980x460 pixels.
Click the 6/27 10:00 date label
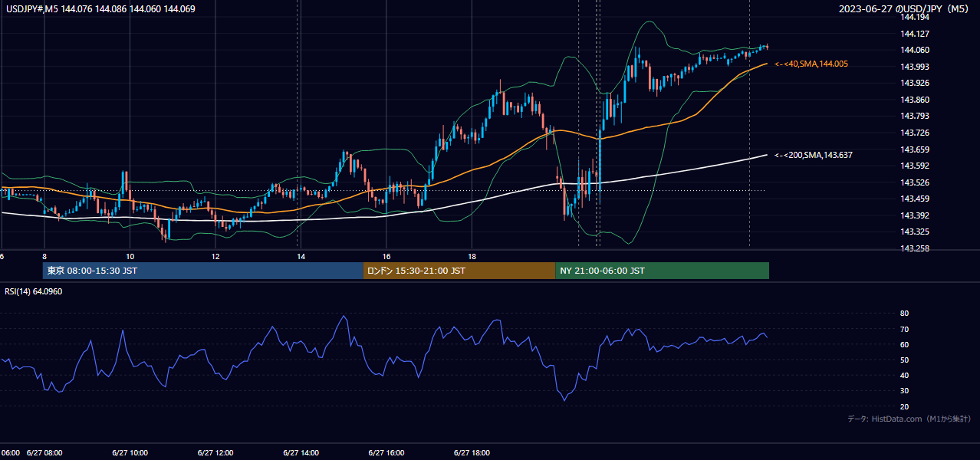[130, 453]
